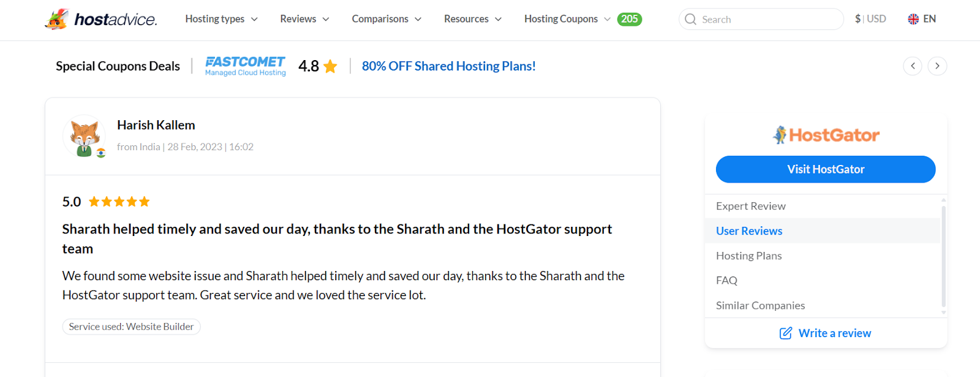
Task: Click the hostadvice logo icon
Action: (58, 18)
